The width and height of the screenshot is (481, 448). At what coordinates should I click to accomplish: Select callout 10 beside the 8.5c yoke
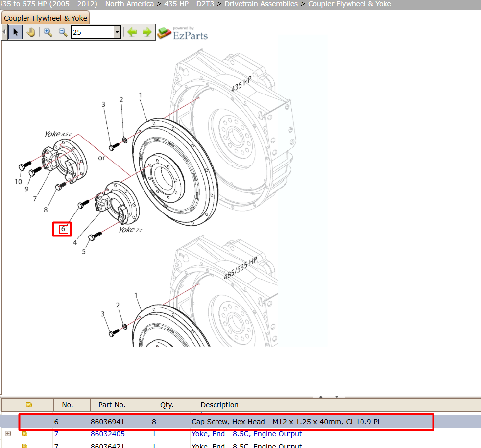coord(18,182)
